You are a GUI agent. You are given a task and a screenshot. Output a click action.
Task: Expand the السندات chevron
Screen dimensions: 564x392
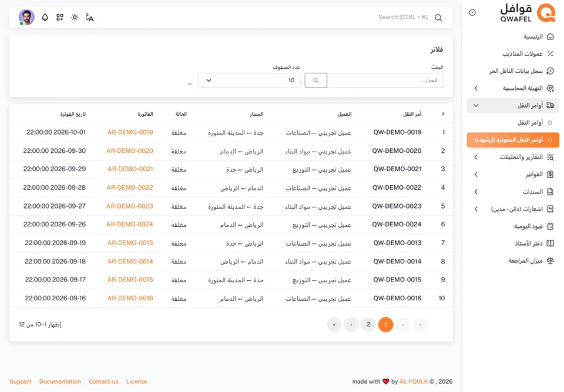click(476, 192)
